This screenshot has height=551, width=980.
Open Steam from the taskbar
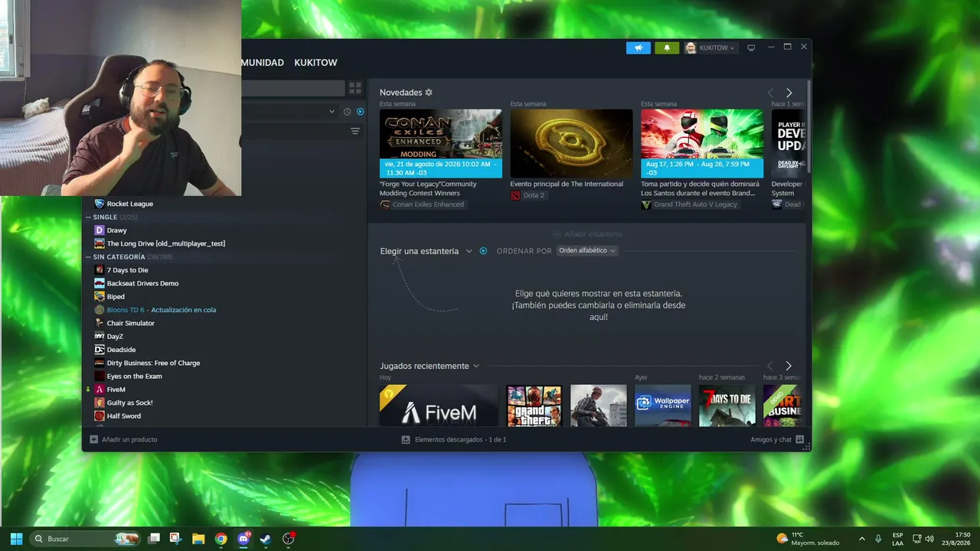point(266,539)
